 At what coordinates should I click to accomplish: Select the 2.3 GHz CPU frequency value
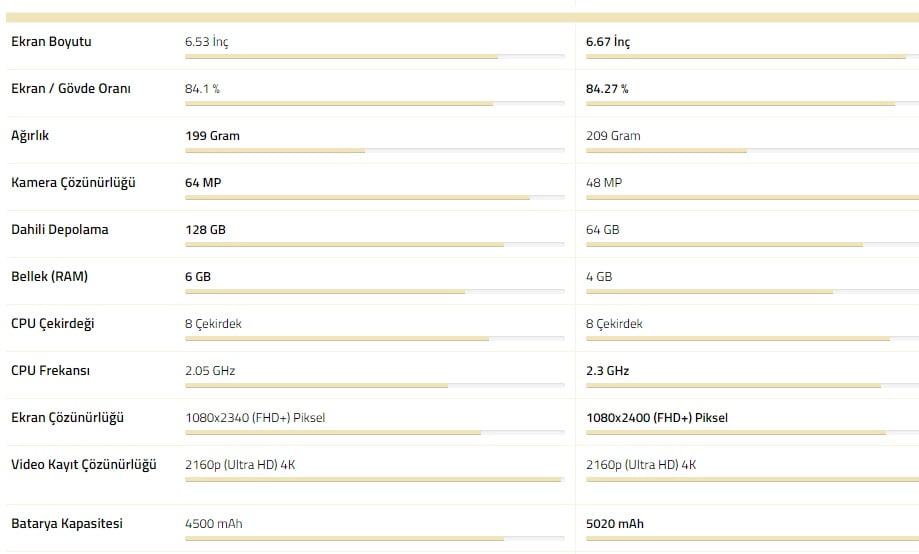[607, 371]
